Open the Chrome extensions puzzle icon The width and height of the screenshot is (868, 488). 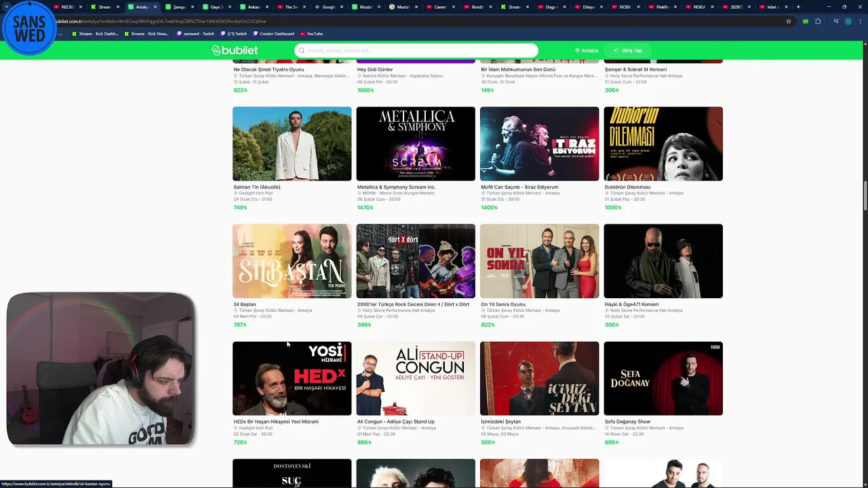pos(818,21)
